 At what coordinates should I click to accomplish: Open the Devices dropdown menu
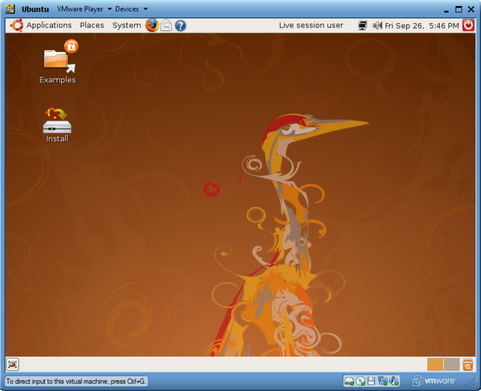(x=131, y=9)
